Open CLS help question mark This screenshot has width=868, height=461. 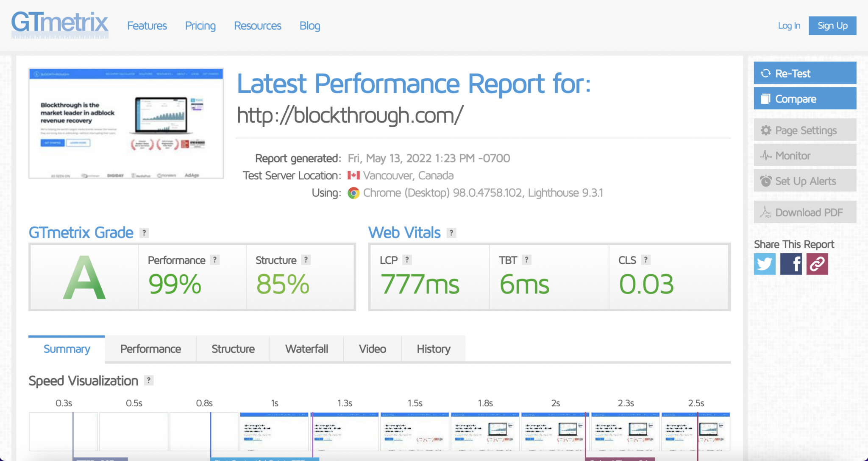[x=645, y=260]
